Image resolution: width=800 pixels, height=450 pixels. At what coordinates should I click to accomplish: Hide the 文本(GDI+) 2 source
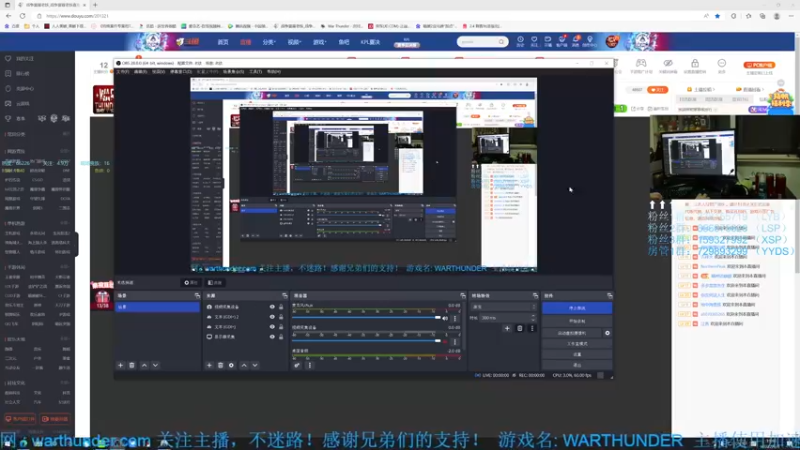(272, 317)
